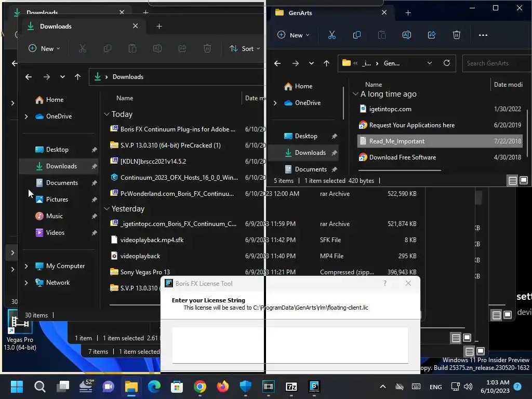Image resolution: width=532 pixels, height=399 pixels.
Task: Select Pictures in sidebar
Action: coord(57,199)
